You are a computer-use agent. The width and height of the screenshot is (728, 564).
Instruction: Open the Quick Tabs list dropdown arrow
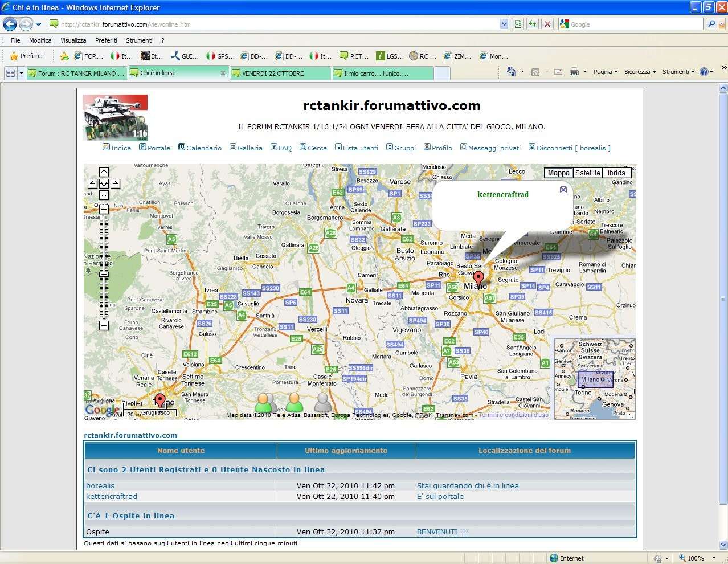pos(21,73)
